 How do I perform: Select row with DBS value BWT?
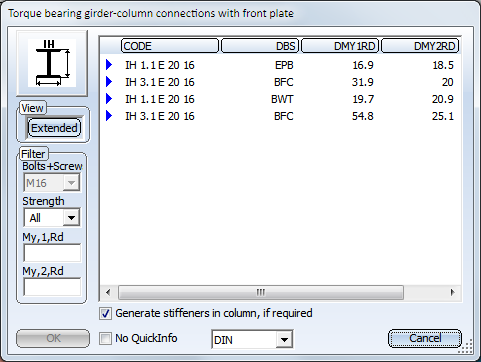click(x=280, y=99)
